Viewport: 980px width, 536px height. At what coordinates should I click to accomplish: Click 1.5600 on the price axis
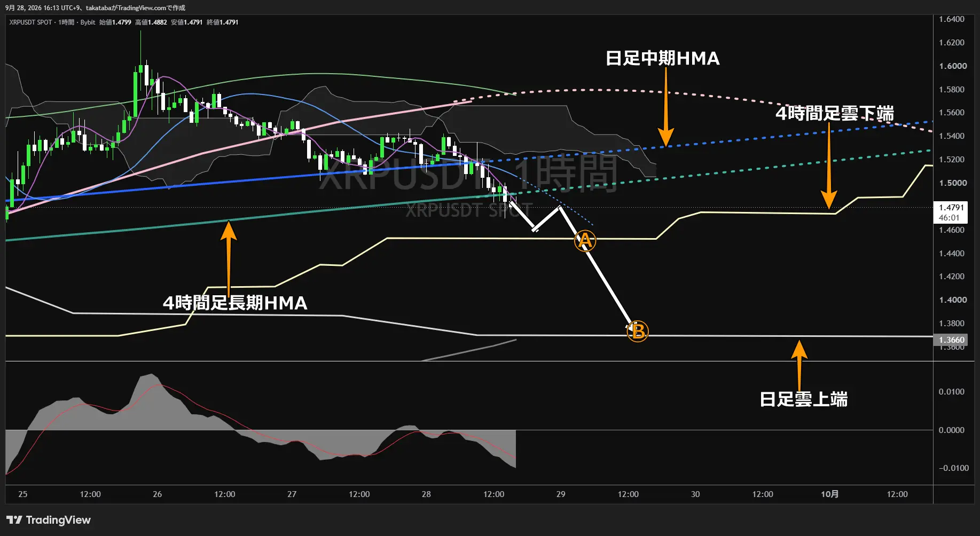[x=952, y=113]
